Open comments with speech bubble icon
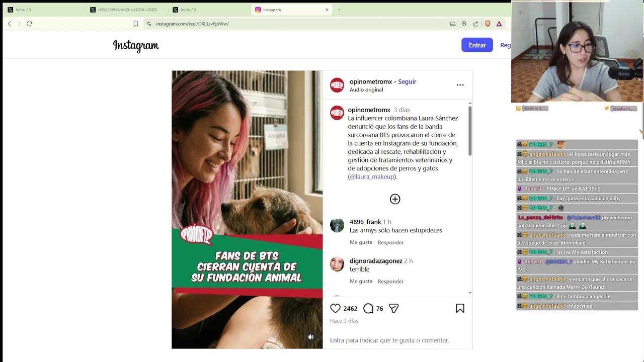Screen dimensions: 644x362 click(x=368, y=308)
